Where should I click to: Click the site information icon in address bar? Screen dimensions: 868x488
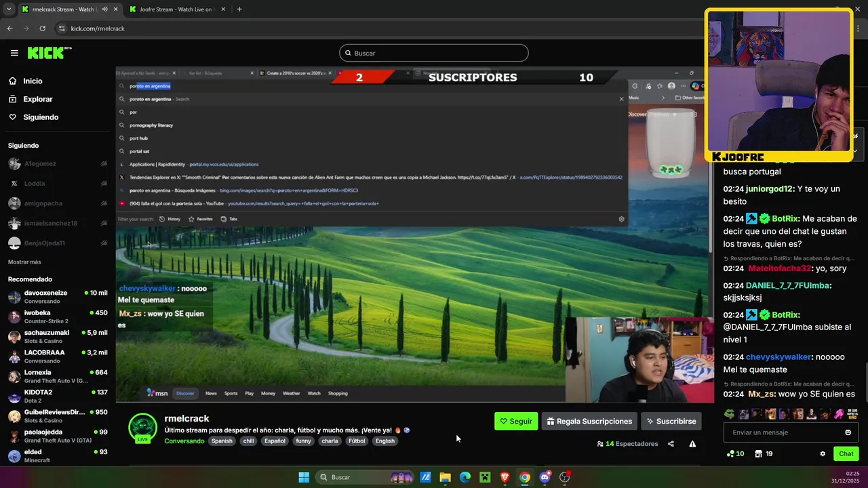point(62,28)
